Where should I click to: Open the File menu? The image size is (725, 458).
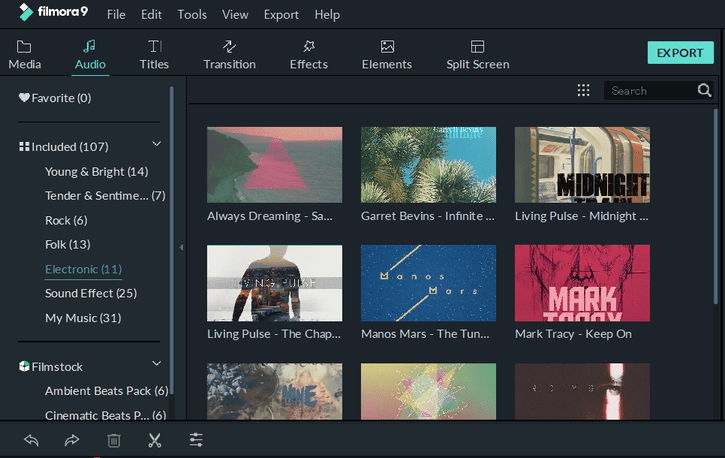(116, 15)
